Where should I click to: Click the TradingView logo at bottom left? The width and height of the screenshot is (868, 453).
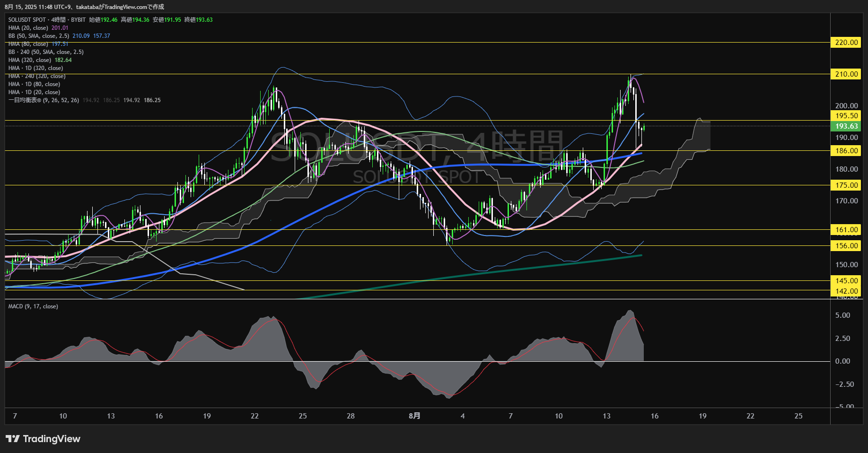[43, 439]
